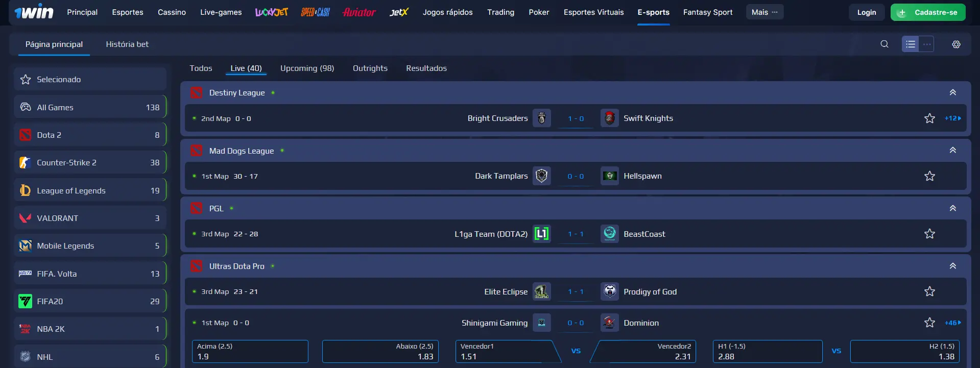
Task: Switch to list view layout
Action: tap(910, 44)
